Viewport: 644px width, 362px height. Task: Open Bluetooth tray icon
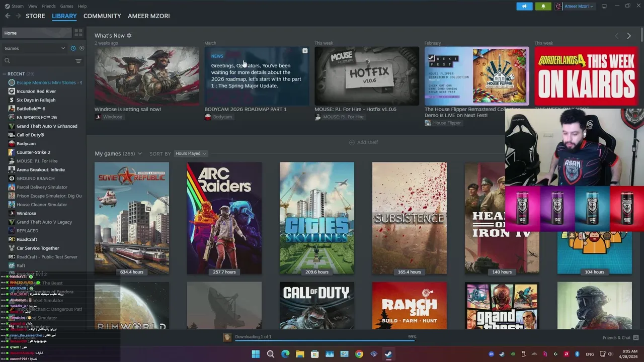pyautogui.click(x=577, y=354)
